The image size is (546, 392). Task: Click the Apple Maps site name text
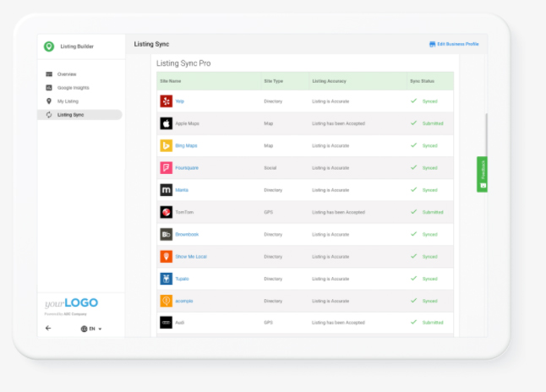pos(188,123)
